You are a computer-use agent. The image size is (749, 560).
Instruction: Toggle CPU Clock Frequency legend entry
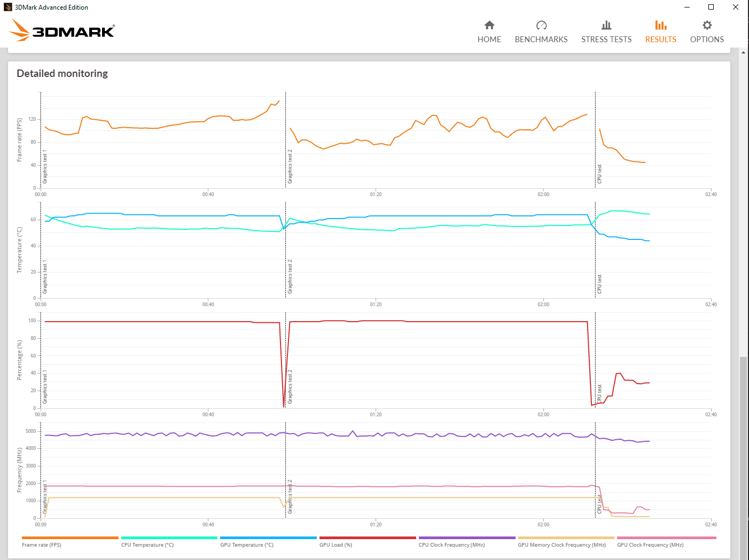pos(451,545)
